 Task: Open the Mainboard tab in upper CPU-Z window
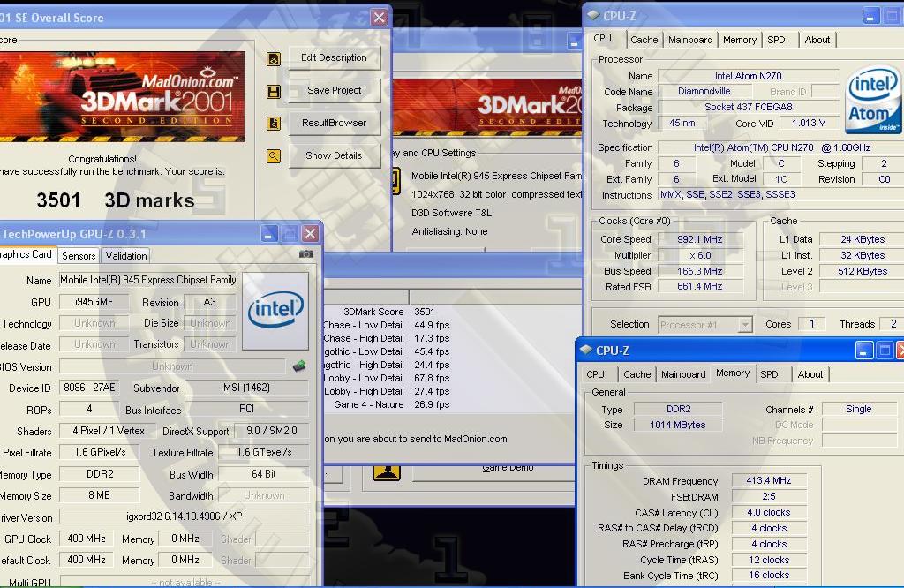point(690,40)
